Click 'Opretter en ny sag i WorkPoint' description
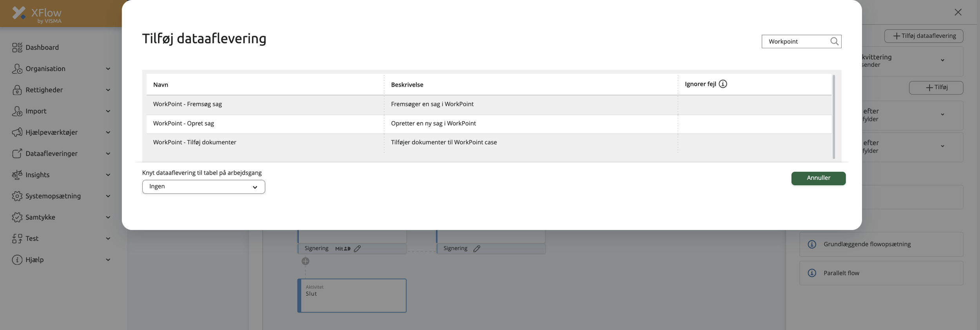The width and height of the screenshot is (980, 330). 433,123
